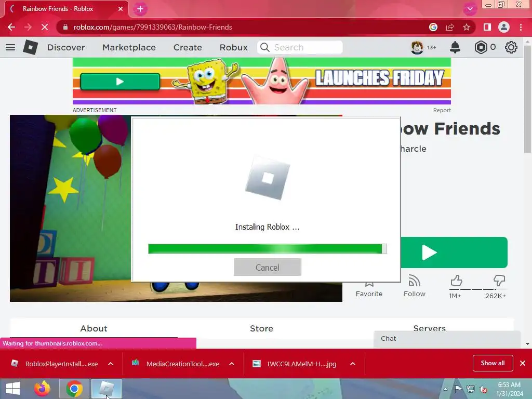
Task: Click the Report advertisement link
Action: (442, 110)
